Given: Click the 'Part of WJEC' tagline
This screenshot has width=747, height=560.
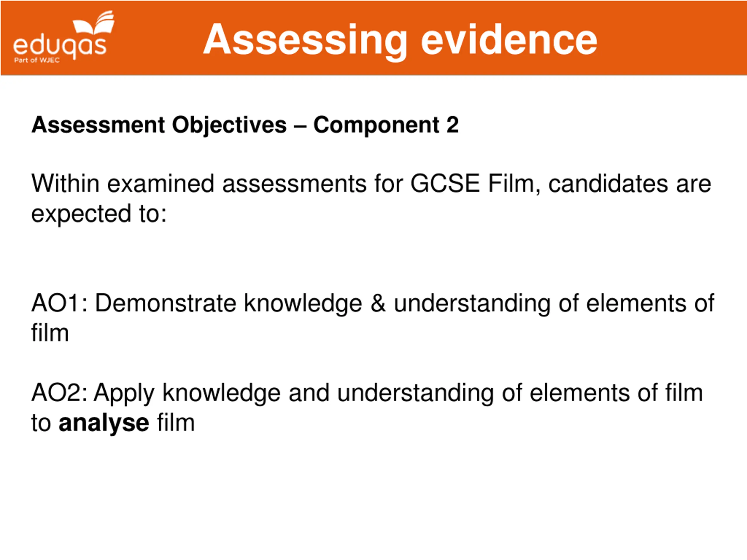Looking at the screenshot, I should click(37, 60).
